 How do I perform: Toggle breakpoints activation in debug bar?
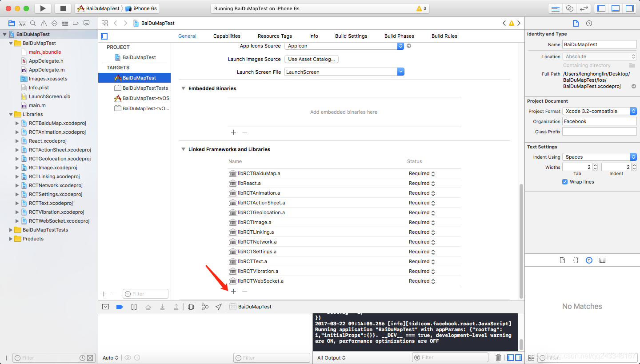point(120,307)
